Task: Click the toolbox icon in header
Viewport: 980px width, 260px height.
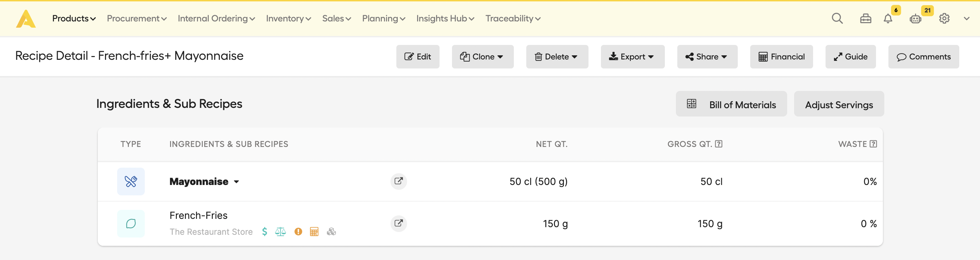Action: point(866,18)
